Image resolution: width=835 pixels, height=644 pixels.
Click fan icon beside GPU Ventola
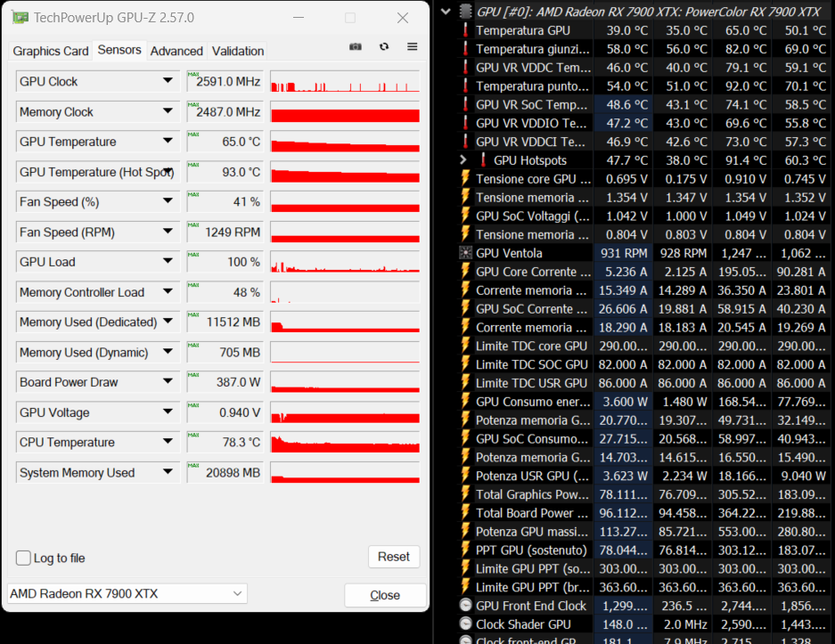coord(465,253)
